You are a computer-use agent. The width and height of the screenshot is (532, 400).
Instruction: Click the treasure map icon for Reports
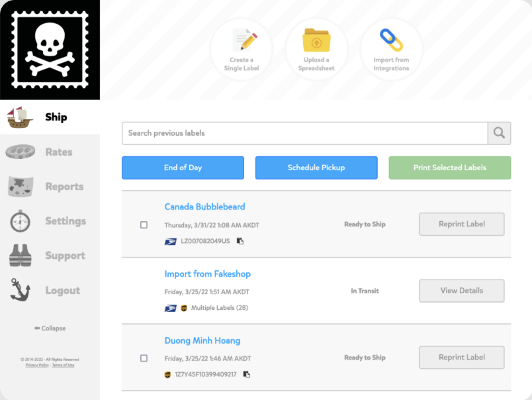[21, 187]
